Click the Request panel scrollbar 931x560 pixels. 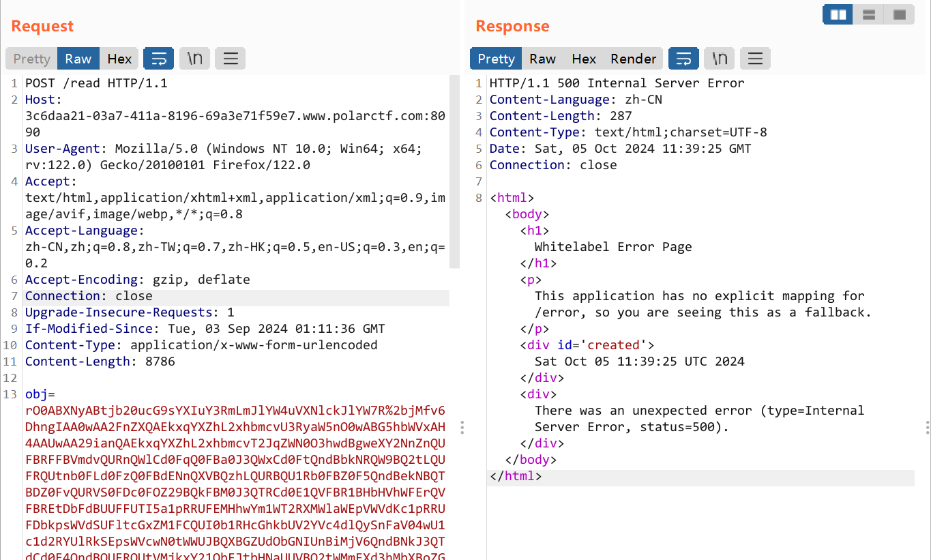[x=454, y=172]
